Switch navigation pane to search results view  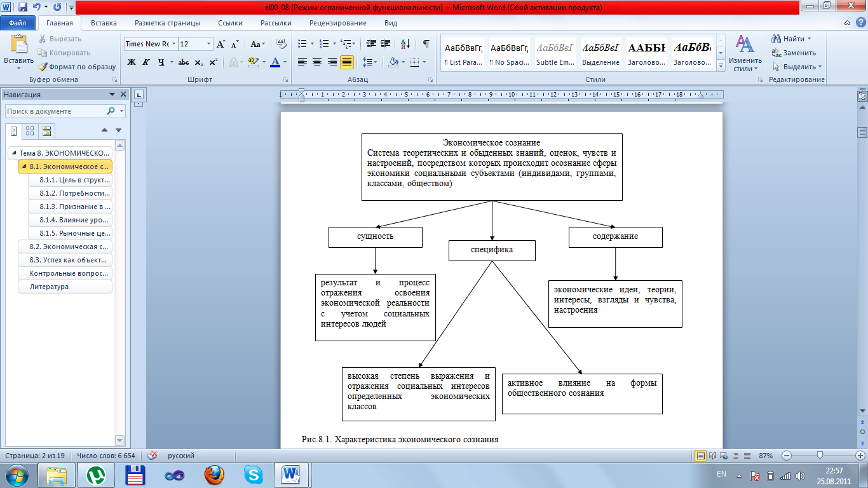46,132
